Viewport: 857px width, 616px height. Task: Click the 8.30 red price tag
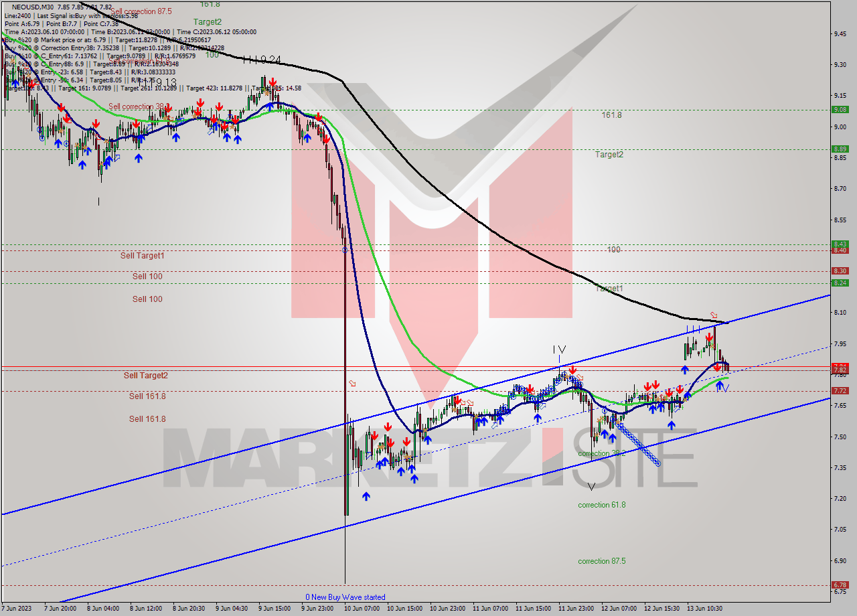pos(840,271)
